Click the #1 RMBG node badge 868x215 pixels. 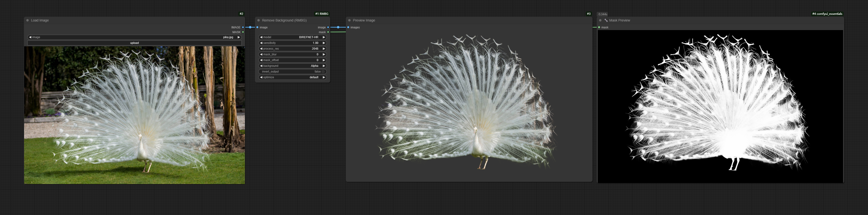pyautogui.click(x=322, y=14)
